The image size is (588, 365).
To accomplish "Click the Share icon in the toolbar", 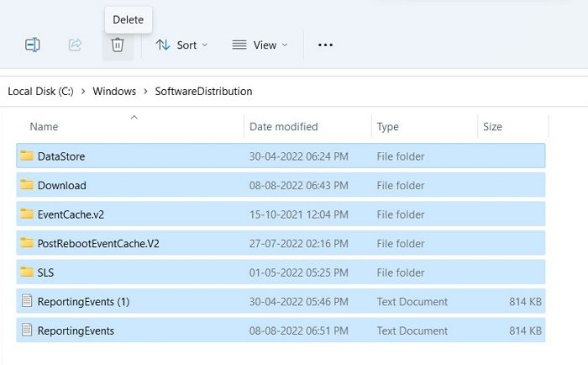I will 75,45.
